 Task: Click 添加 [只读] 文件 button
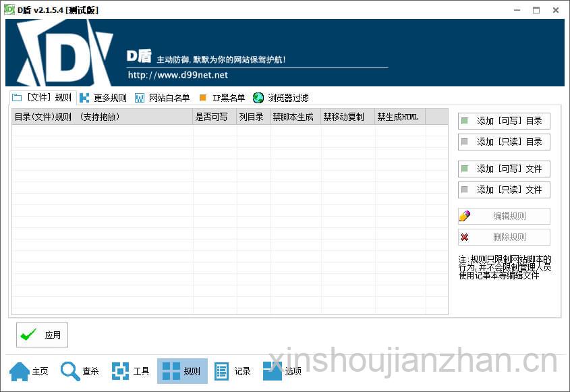click(x=504, y=190)
